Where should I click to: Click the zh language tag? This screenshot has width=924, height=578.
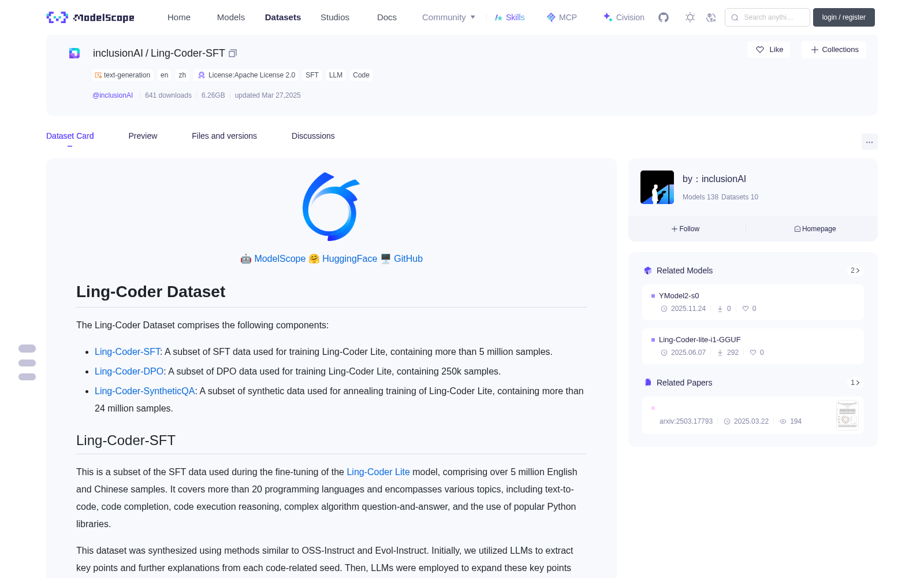click(x=182, y=75)
